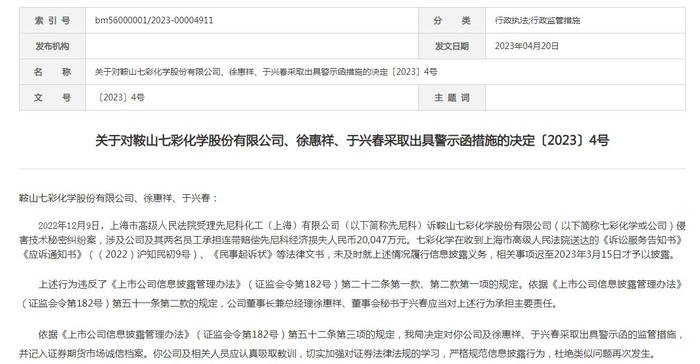Click the 索引号 label cell

click(x=52, y=21)
